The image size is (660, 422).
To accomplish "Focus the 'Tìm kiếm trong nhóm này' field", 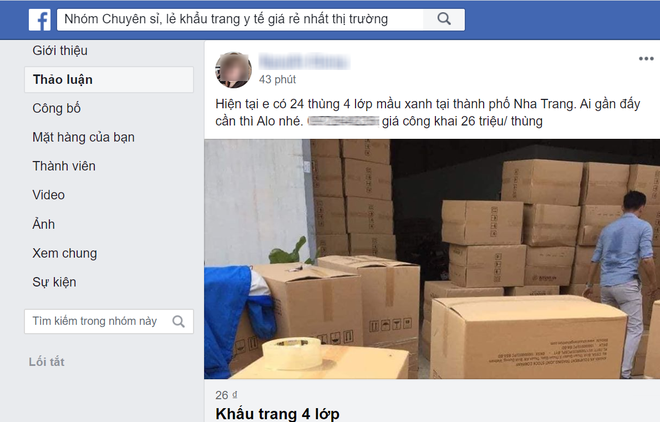I will point(109,321).
